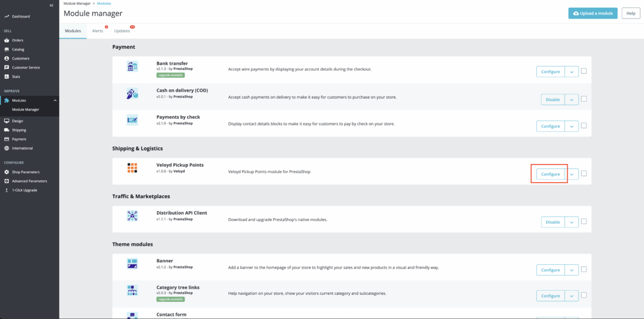Click the "Shipping & Logistics" section heading

click(x=137, y=149)
